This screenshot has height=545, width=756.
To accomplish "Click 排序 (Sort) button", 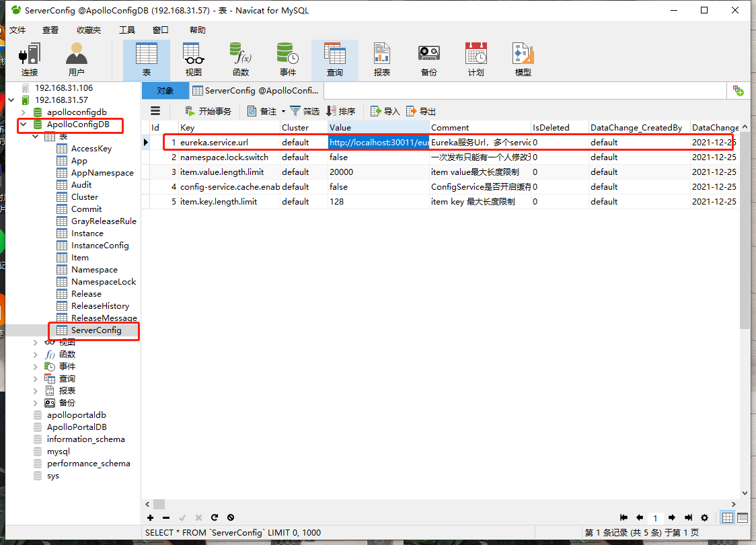I will [341, 112].
